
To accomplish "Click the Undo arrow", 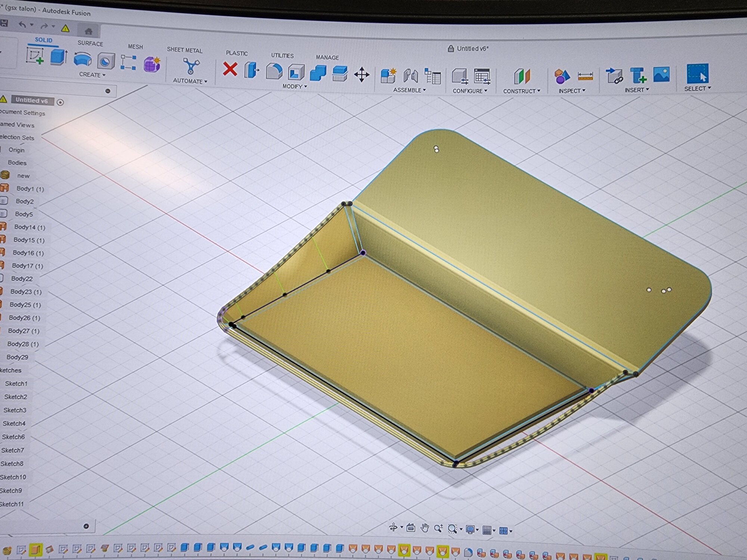I will 22,25.
